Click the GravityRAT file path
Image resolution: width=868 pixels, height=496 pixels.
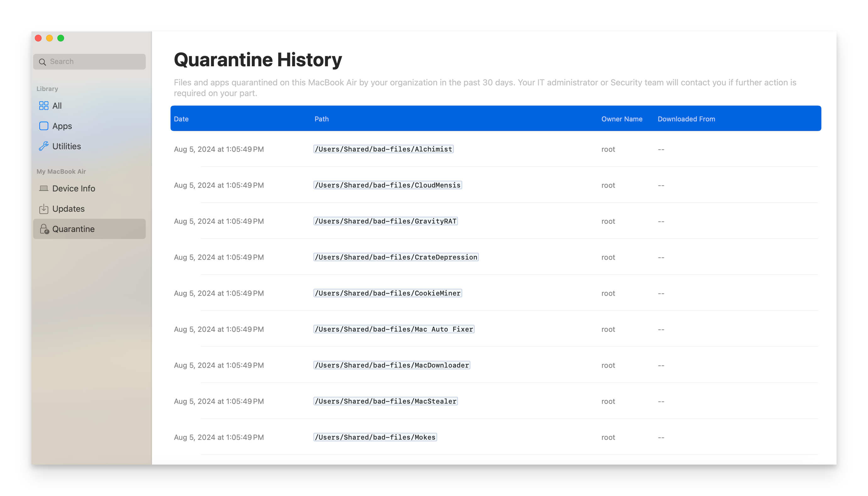(386, 221)
